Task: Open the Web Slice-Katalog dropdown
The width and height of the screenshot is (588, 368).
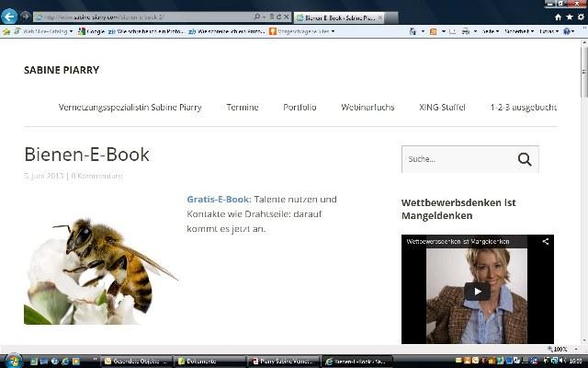Action: [43, 31]
